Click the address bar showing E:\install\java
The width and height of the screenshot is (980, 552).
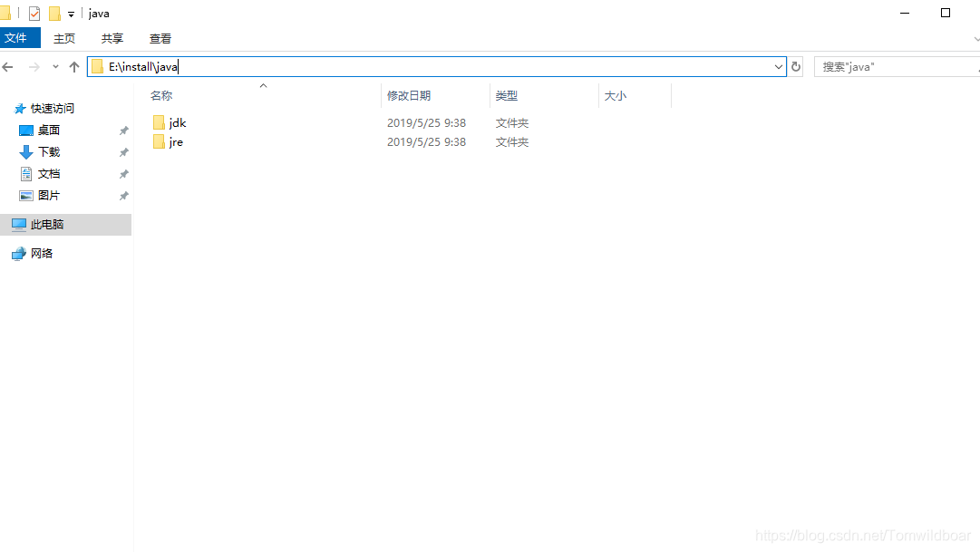click(x=436, y=67)
